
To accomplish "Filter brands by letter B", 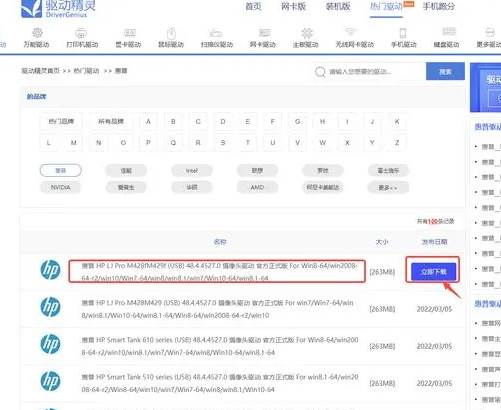I will 173,122.
